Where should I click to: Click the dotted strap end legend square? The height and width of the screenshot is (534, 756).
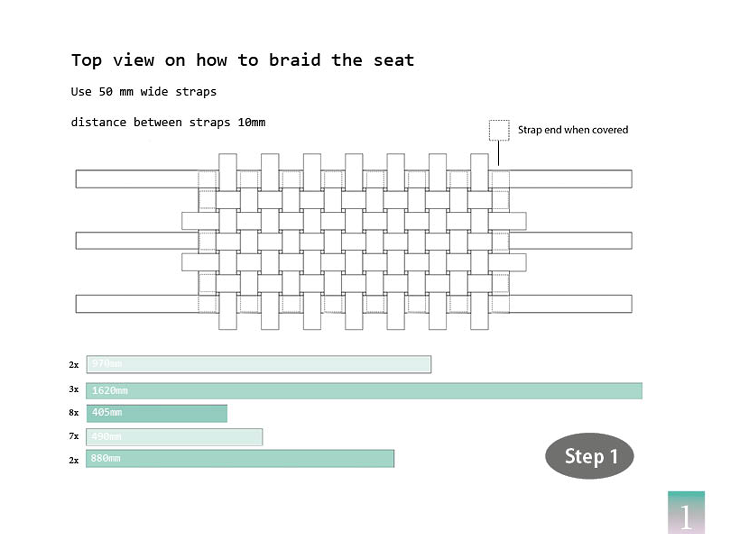(x=499, y=130)
